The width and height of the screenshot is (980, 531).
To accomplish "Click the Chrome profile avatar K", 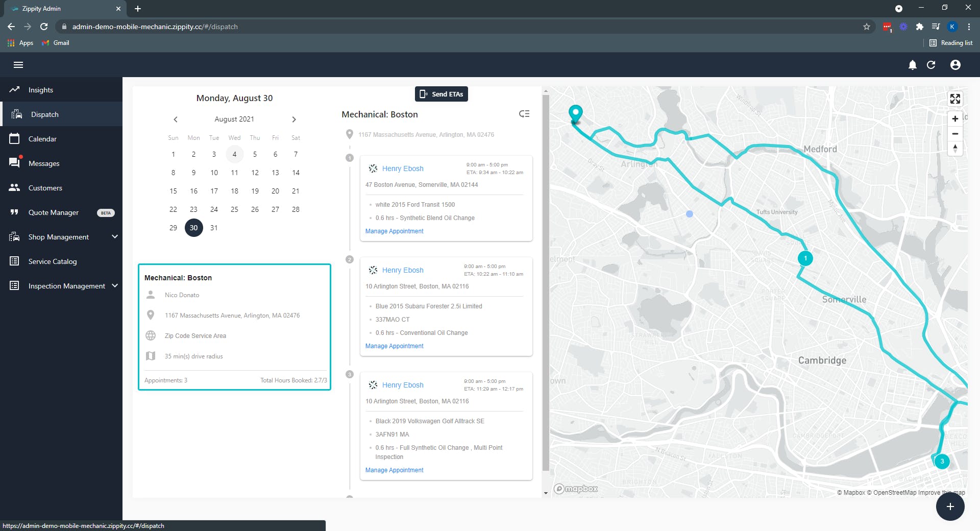I will pos(952,27).
